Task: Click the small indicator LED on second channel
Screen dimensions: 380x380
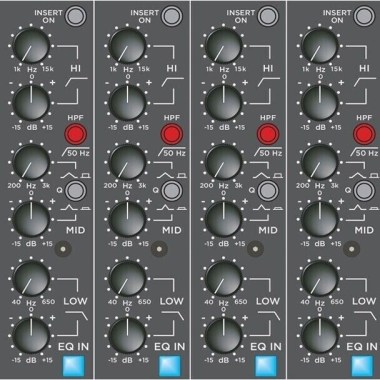Action: point(159,249)
